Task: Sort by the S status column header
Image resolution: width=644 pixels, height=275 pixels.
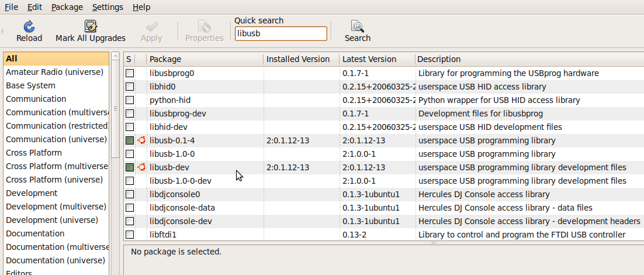Action: pyautogui.click(x=129, y=59)
